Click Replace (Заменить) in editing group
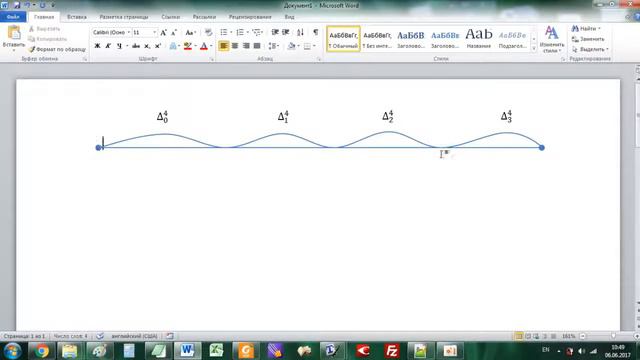Screen dimensions: 640x360 click(588, 39)
